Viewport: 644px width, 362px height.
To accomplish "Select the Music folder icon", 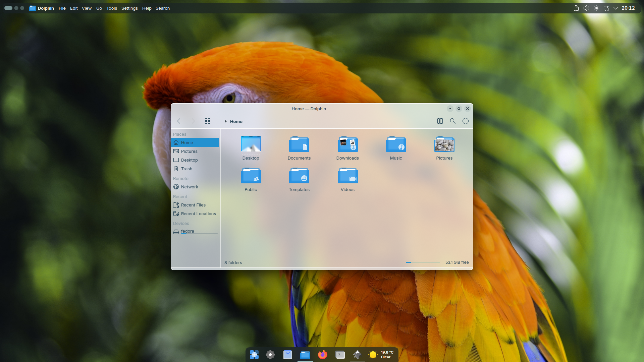I will point(396,144).
